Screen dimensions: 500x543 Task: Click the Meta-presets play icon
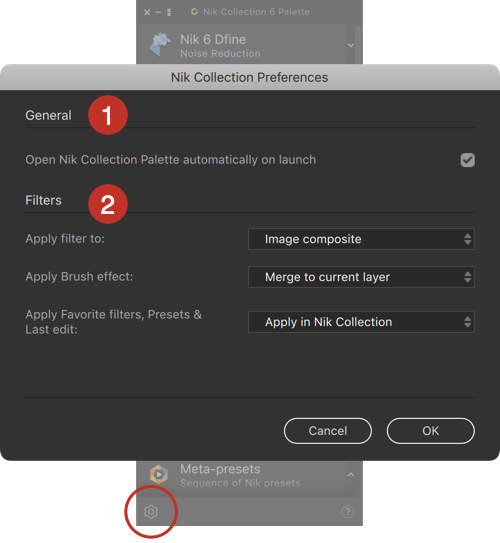pyautogui.click(x=159, y=474)
